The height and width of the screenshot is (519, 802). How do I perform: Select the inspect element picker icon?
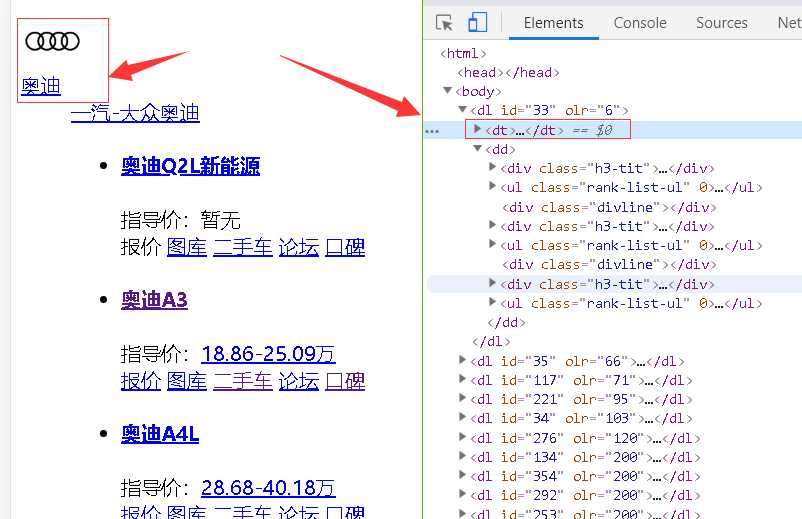444,23
